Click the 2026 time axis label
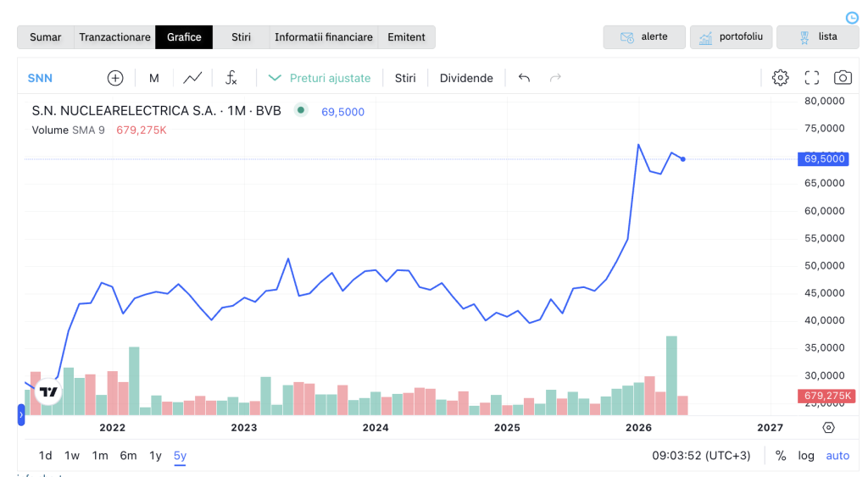The height and width of the screenshot is (477, 868). (638, 427)
